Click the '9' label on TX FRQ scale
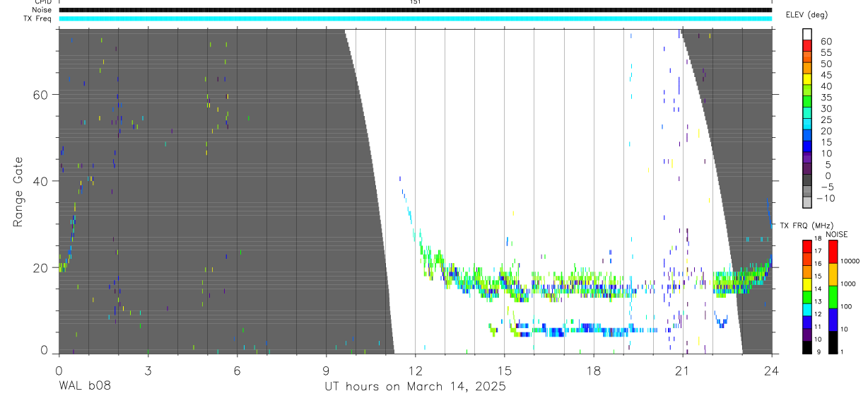Screen dimensions: 868x401 819,351
